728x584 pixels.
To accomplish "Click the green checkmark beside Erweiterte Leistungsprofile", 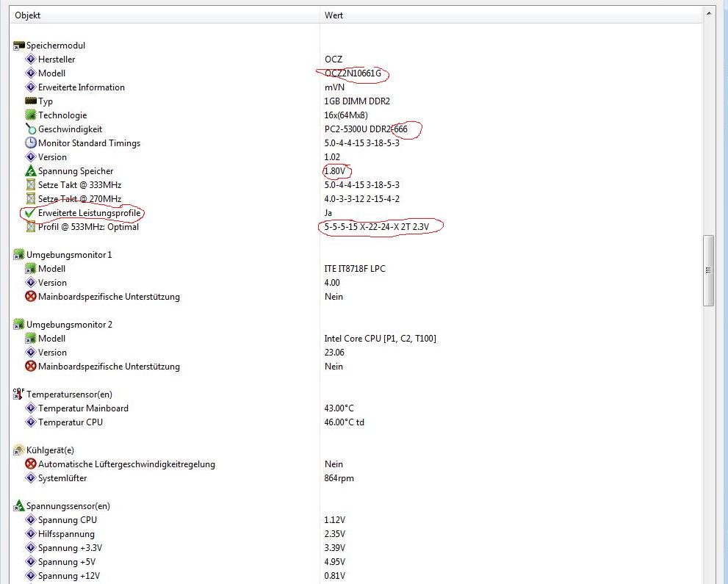I will pyautogui.click(x=30, y=212).
